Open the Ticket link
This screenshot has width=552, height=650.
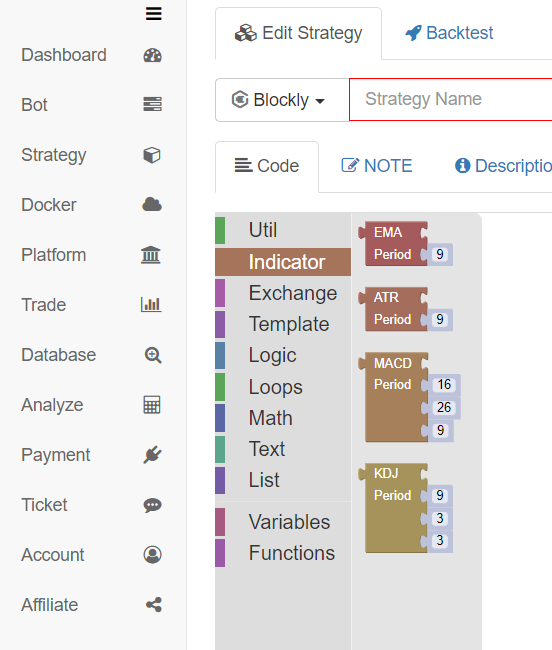click(x=44, y=505)
